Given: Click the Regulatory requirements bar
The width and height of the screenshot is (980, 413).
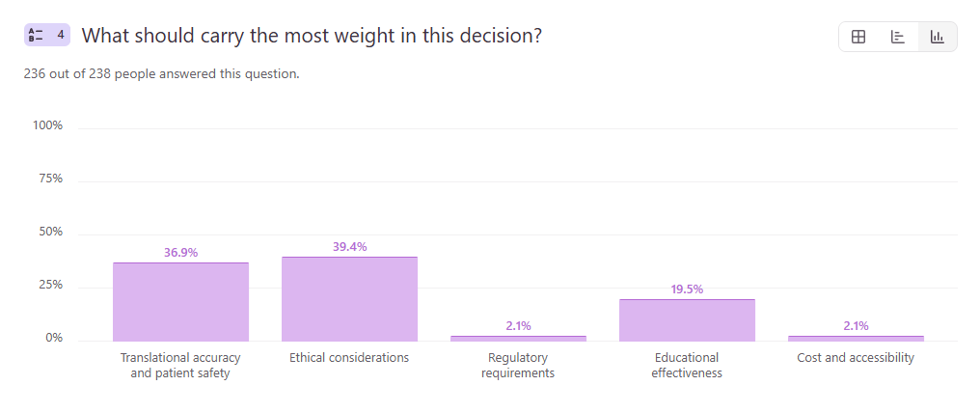Looking at the screenshot, I should [x=518, y=338].
